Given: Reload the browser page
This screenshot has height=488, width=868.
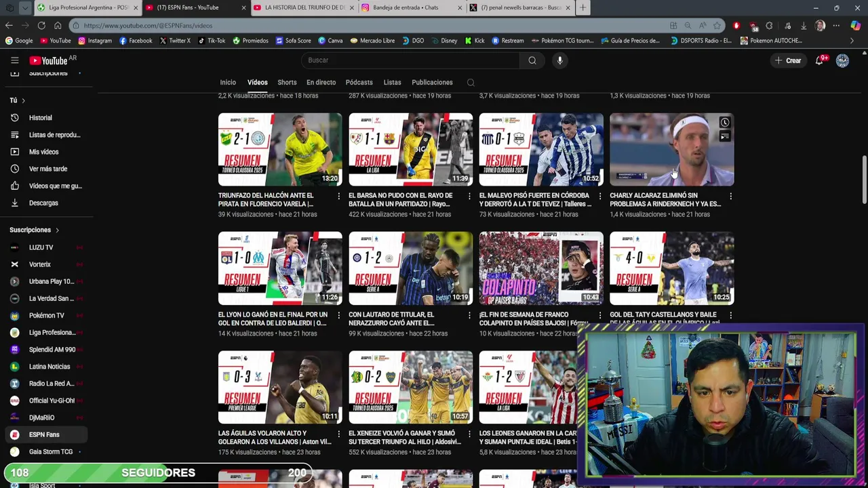Looking at the screenshot, I should point(41,26).
